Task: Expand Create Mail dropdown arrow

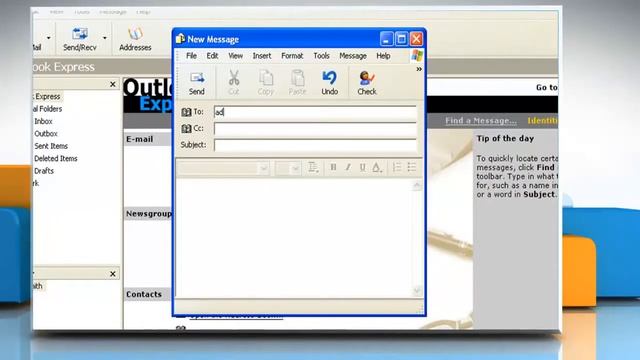Action: click(49, 38)
